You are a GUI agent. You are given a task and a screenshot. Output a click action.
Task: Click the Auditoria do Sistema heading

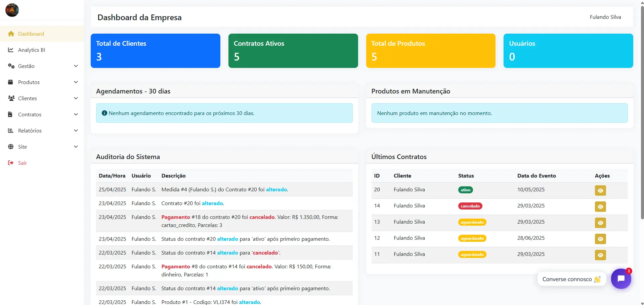pyautogui.click(x=128, y=157)
